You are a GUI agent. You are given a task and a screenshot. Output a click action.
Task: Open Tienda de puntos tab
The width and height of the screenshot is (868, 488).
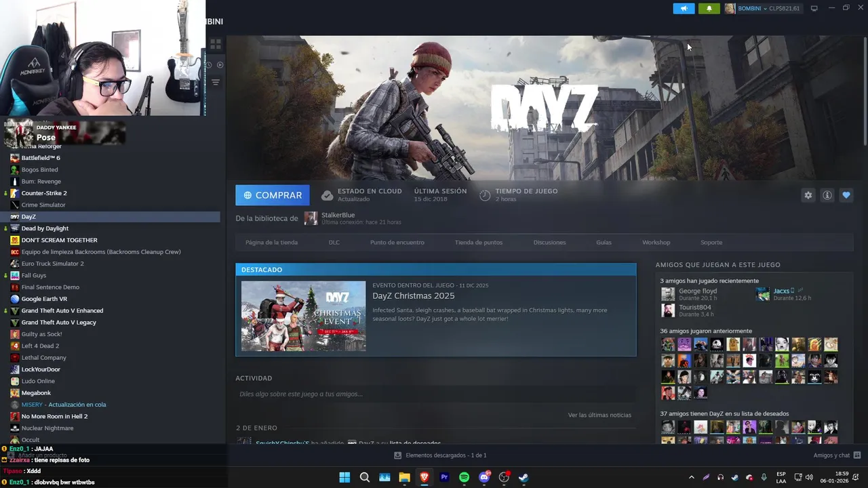[x=479, y=242]
